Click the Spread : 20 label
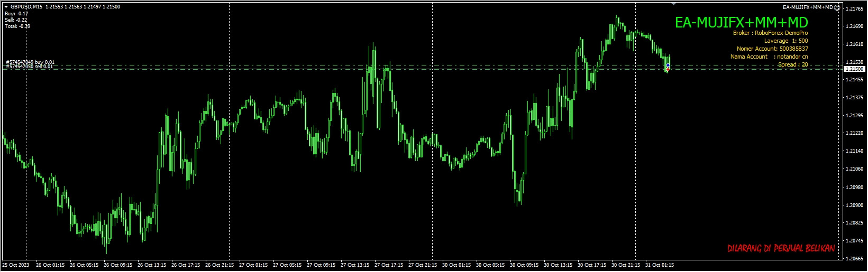The height and width of the screenshot is (272, 868). click(793, 64)
